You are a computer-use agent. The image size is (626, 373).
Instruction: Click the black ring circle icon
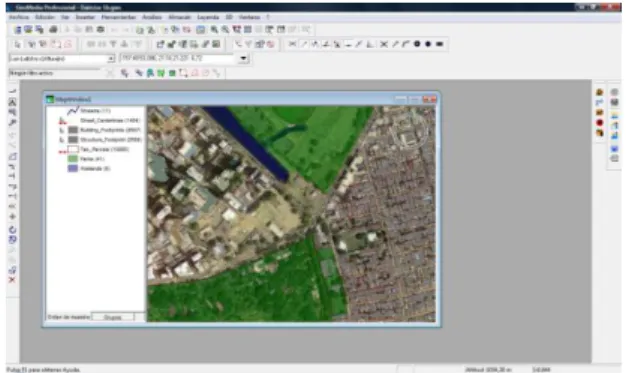417,44
